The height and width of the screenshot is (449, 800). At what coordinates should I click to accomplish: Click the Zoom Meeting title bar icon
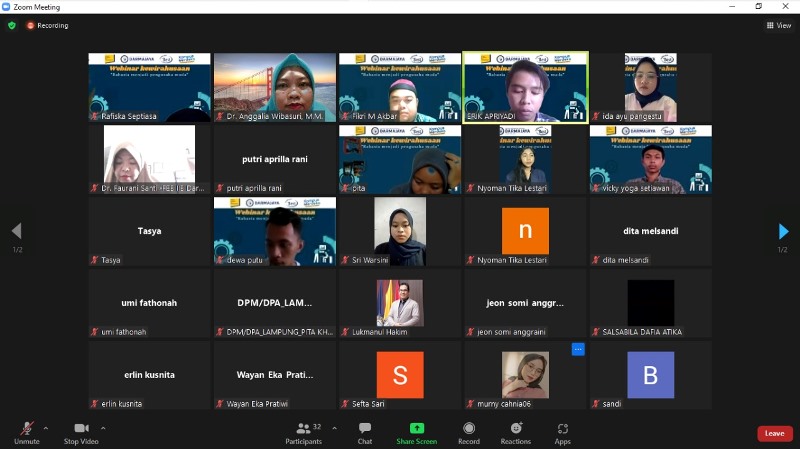click(6, 7)
